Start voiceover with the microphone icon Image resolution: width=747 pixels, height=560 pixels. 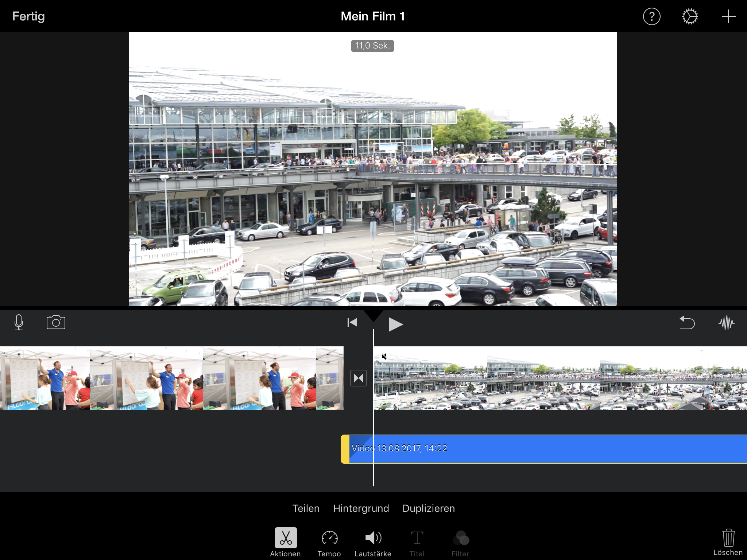tap(19, 323)
